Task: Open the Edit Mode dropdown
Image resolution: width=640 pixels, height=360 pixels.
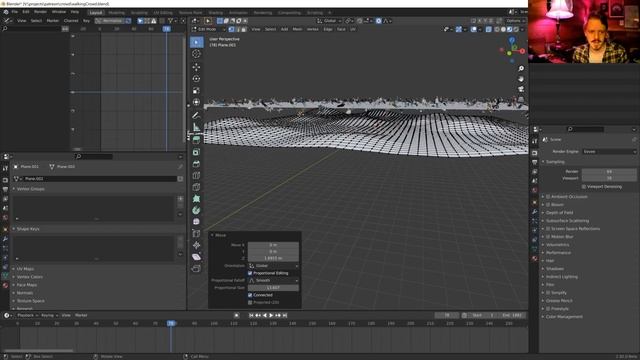Action: coord(208,29)
